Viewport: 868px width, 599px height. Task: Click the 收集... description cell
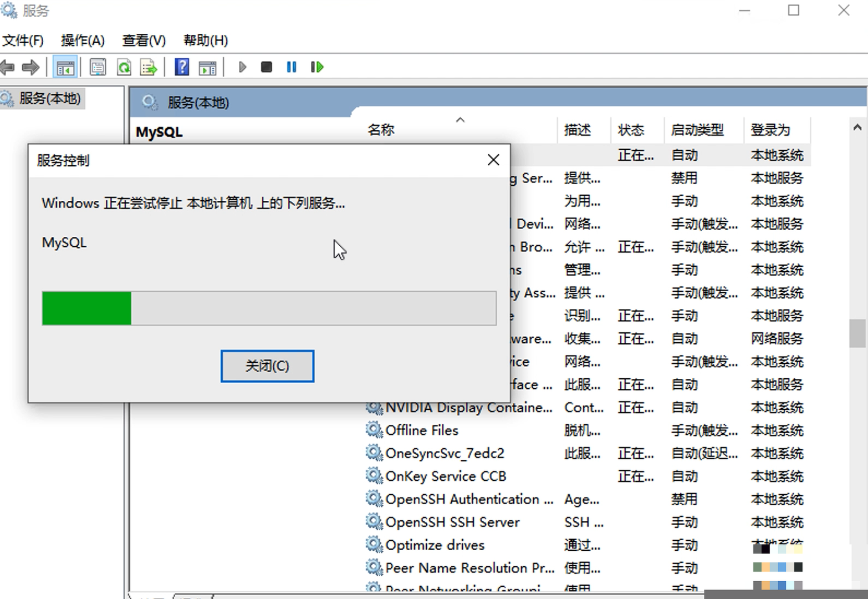582,338
